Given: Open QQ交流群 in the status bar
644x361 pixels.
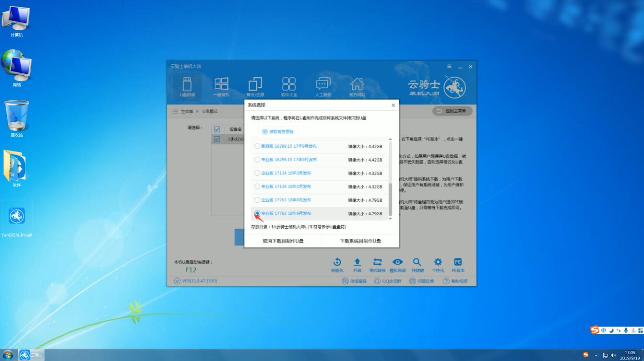Looking at the screenshot, I should coord(388,281).
